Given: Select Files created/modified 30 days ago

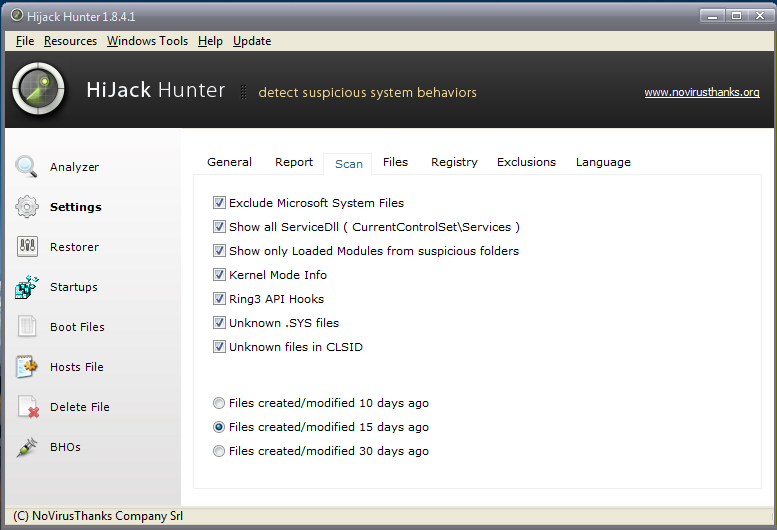Looking at the screenshot, I should coord(219,451).
